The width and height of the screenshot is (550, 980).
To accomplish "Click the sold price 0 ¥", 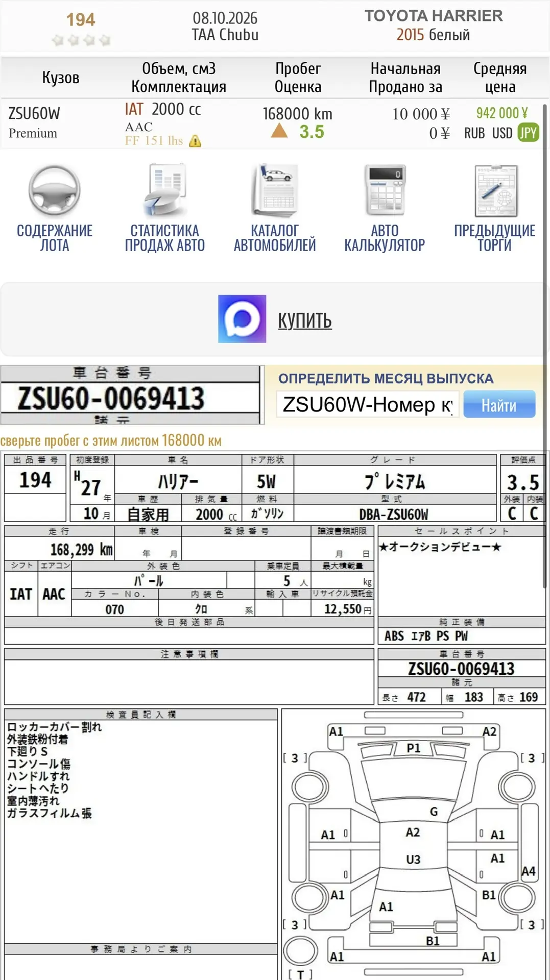I will click(440, 133).
